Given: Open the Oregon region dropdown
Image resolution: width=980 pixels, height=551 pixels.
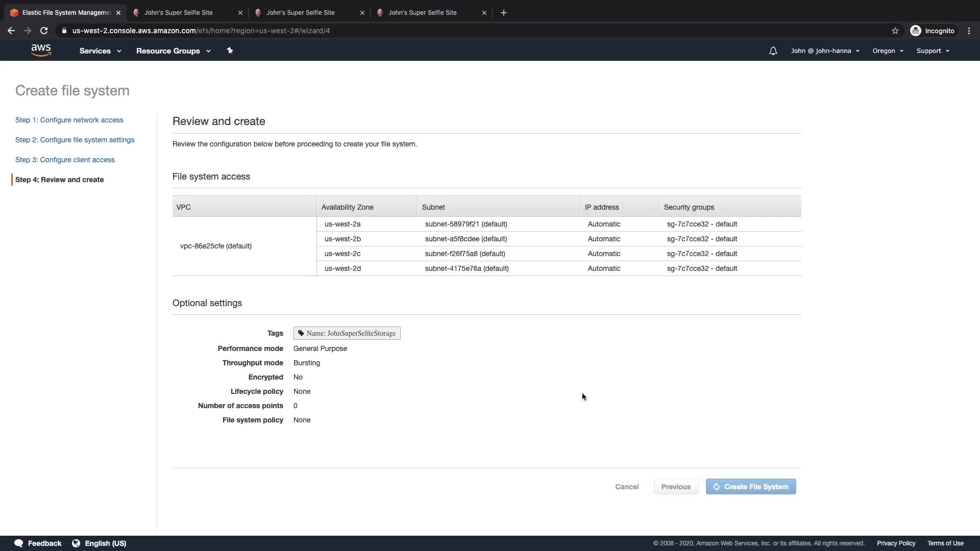Looking at the screenshot, I should (x=888, y=51).
